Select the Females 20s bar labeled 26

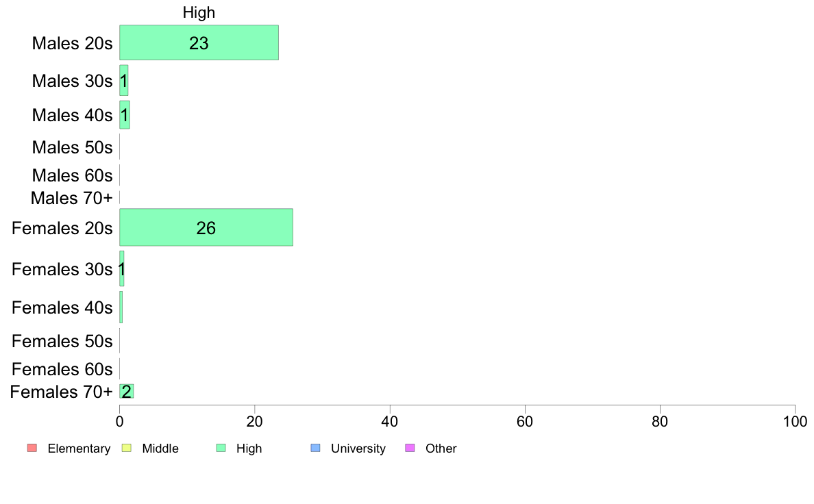[206, 227]
